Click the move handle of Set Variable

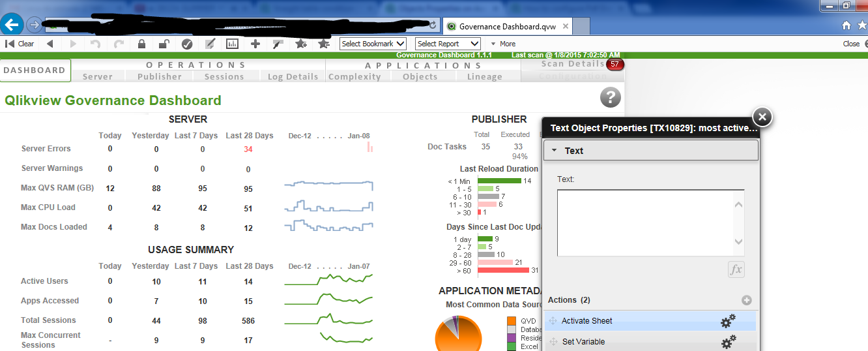coord(553,342)
